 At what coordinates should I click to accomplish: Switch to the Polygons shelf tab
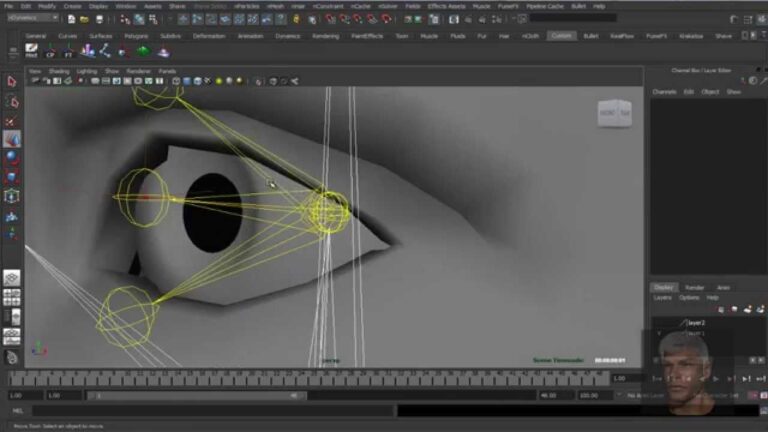[x=134, y=36]
